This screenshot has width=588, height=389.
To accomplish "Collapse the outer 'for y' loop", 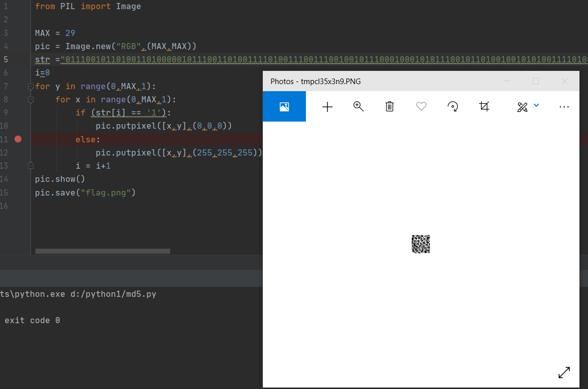I will coord(30,87).
